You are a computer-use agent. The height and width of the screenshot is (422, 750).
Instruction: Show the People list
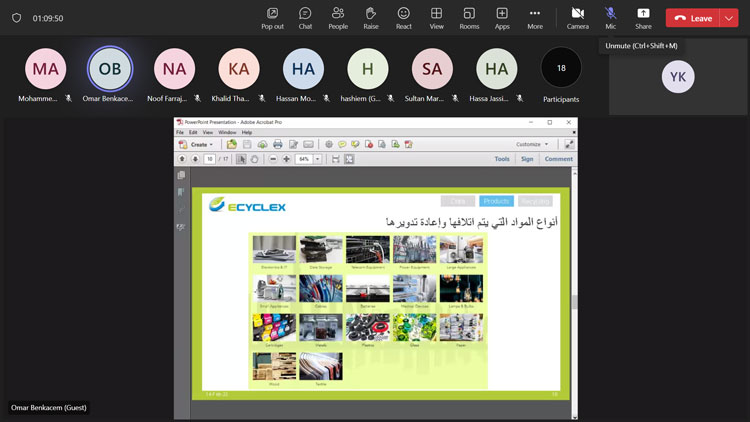point(338,17)
